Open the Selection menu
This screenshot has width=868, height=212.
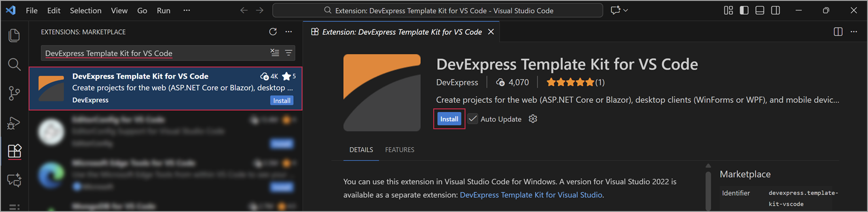coord(85,10)
